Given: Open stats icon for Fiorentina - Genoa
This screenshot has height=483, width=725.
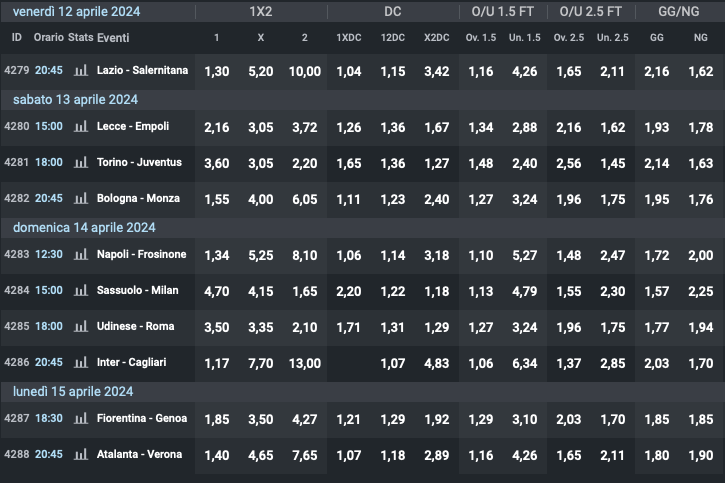Looking at the screenshot, I should [x=81, y=418].
